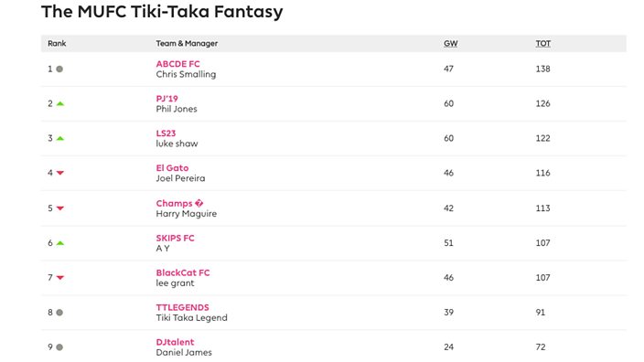Open the DJtalent team link
The width and height of the screenshot is (644, 362).
175,342
